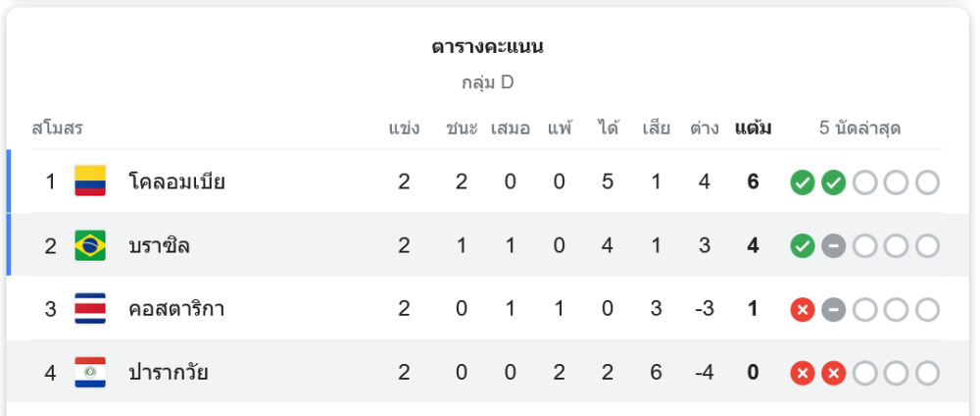This screenshot has width=980, height=416.
Task: Open the บราซิล team link
Action: tap(159, 245)
